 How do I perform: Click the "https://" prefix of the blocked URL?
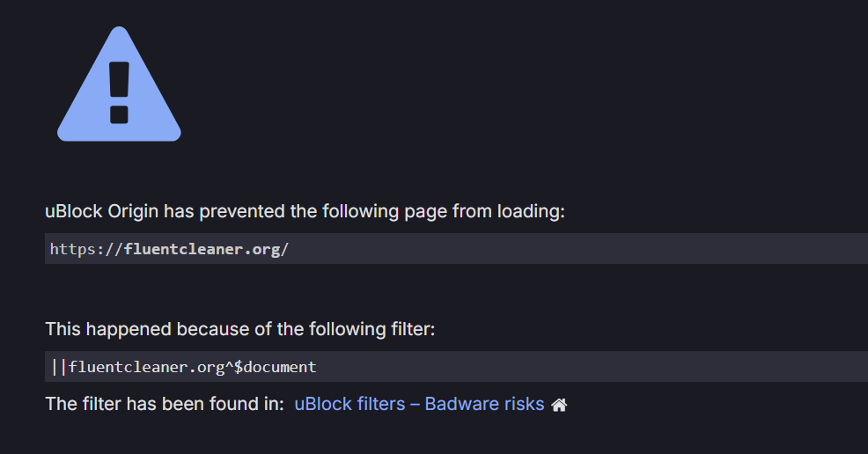(86, 249)
